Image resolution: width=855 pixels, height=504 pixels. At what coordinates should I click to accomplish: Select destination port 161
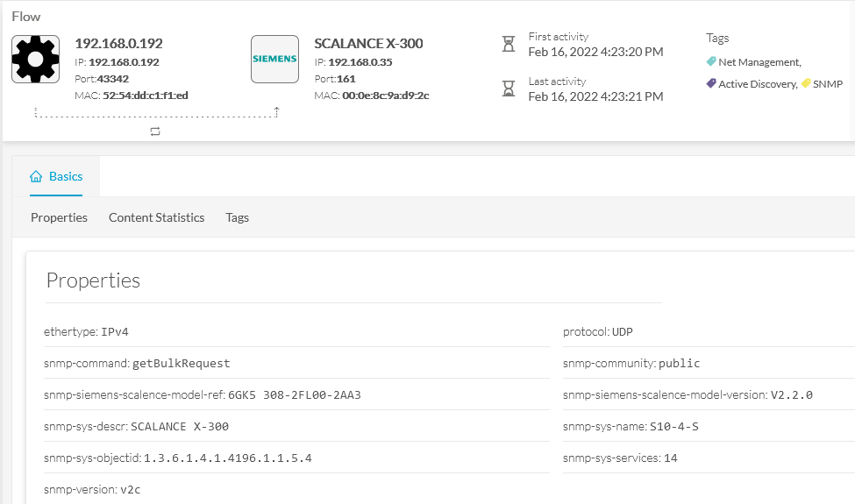pos(346,79)
